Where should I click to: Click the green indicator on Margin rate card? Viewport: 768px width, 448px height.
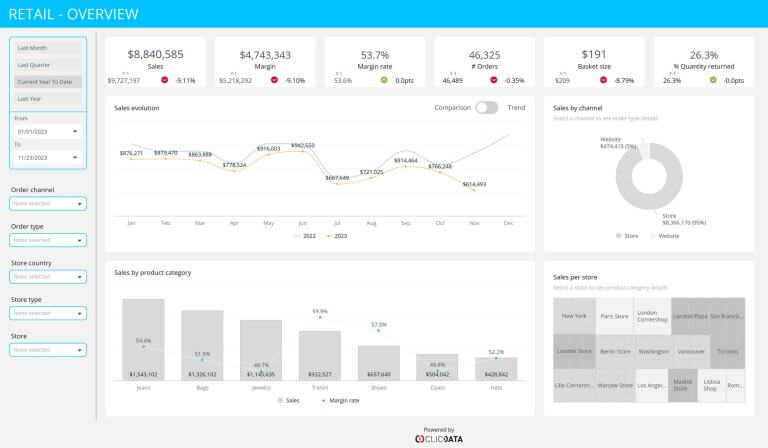pos(384,79)
